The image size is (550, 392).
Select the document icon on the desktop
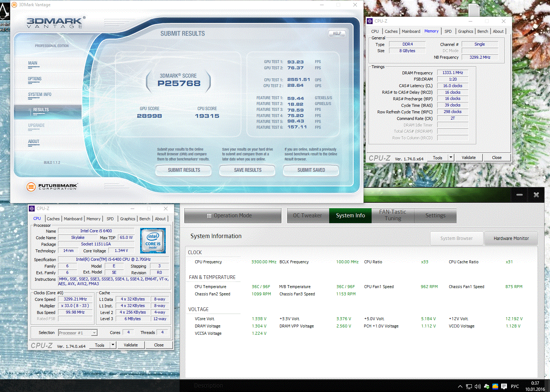(474, 10)
